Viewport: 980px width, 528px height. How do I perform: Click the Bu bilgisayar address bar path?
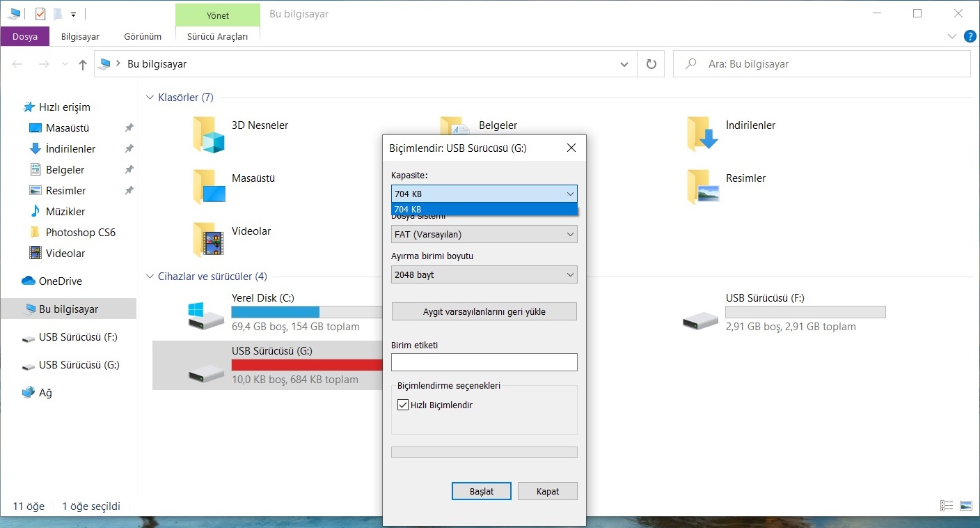click(157, 64)
